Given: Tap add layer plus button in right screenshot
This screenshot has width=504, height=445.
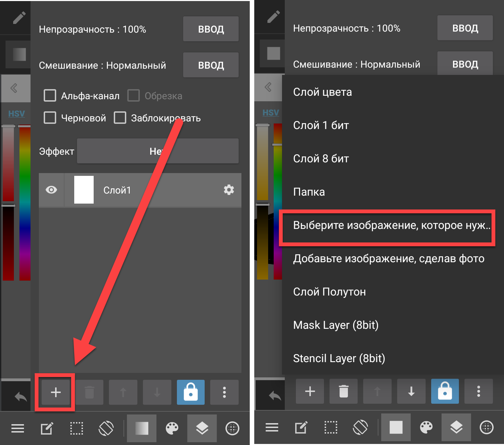Looking at the screenshot, I should click(x=310, y=391).
